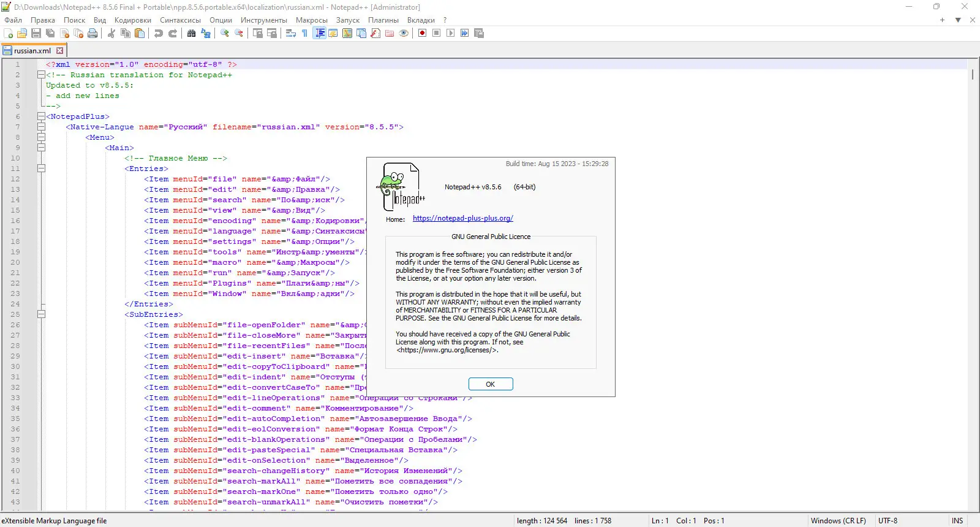Open the Document List panel icon
980x527 pixels.
point(361,33)
